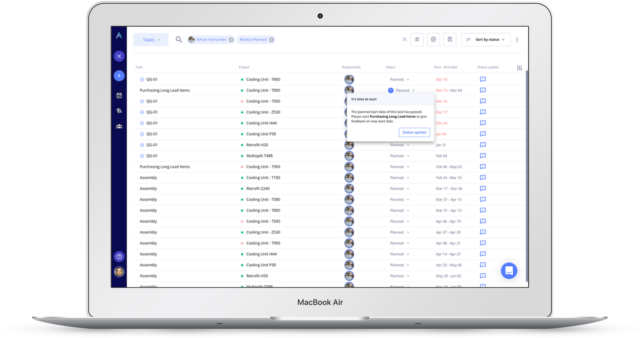The height and width of the screenshot is (338, 644).
Task: Click the @ mention filter button
Action: click(x=434, y=39)
